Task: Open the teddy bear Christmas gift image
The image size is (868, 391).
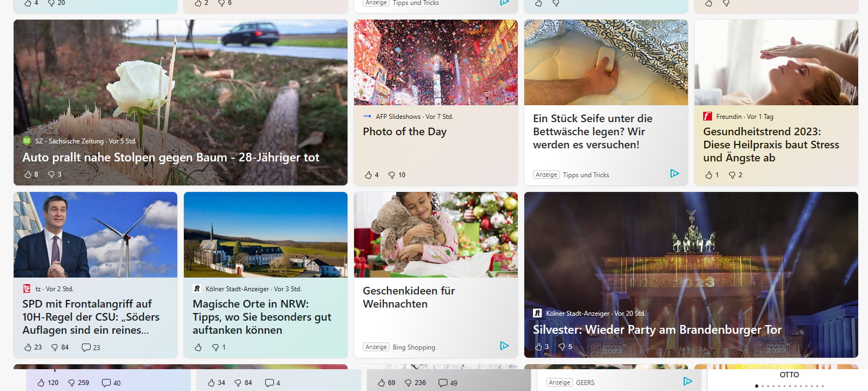Action: pyautogui.click(x=435, y=234)
